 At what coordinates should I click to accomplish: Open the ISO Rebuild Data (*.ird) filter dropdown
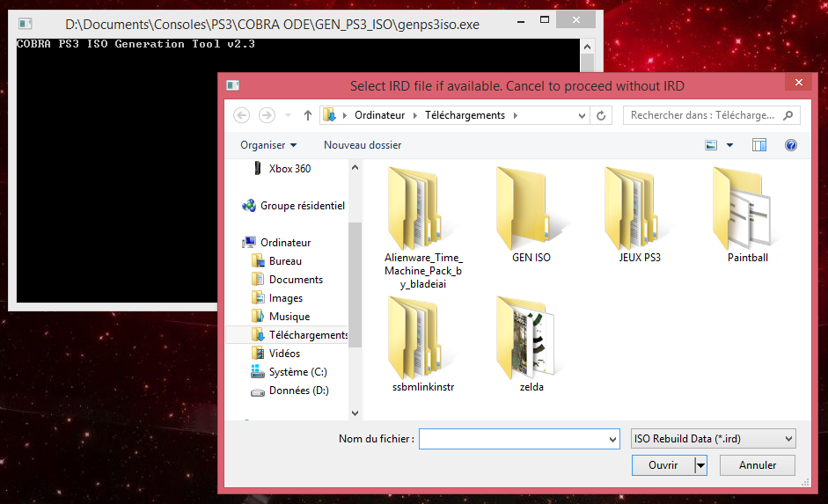pyautogui.click(x=713, y=439)
